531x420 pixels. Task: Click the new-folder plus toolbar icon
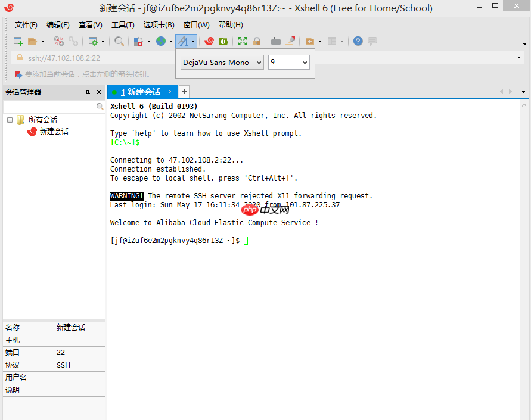309,41
